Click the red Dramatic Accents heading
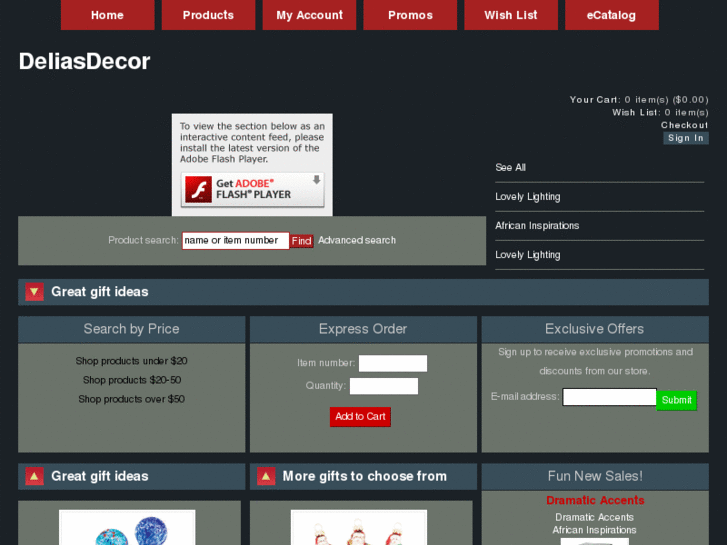727x545 pixels. (x=595, y=500)
